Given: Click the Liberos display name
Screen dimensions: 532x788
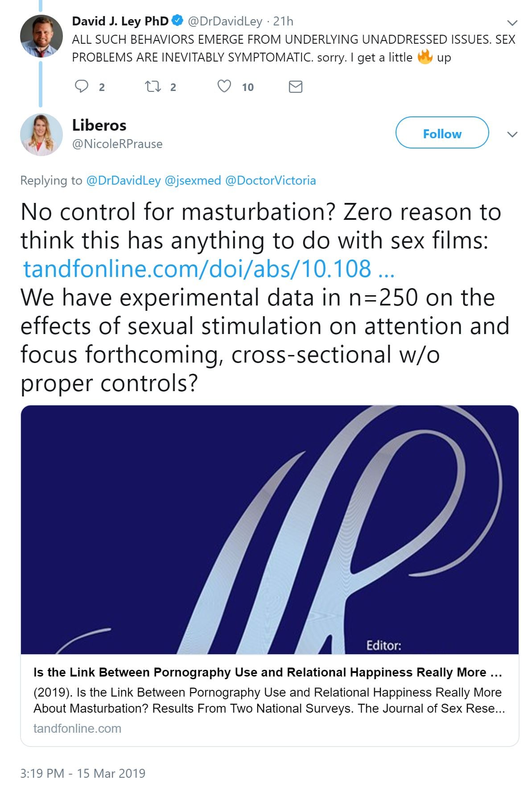Looking at the screenshot, I should tap(99, 125).
